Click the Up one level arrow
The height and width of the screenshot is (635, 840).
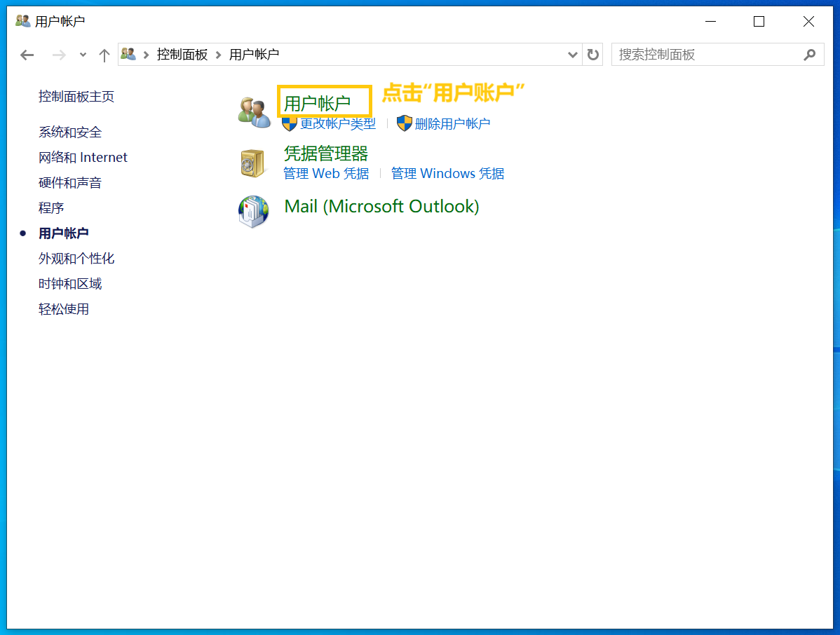pos(104,55)
